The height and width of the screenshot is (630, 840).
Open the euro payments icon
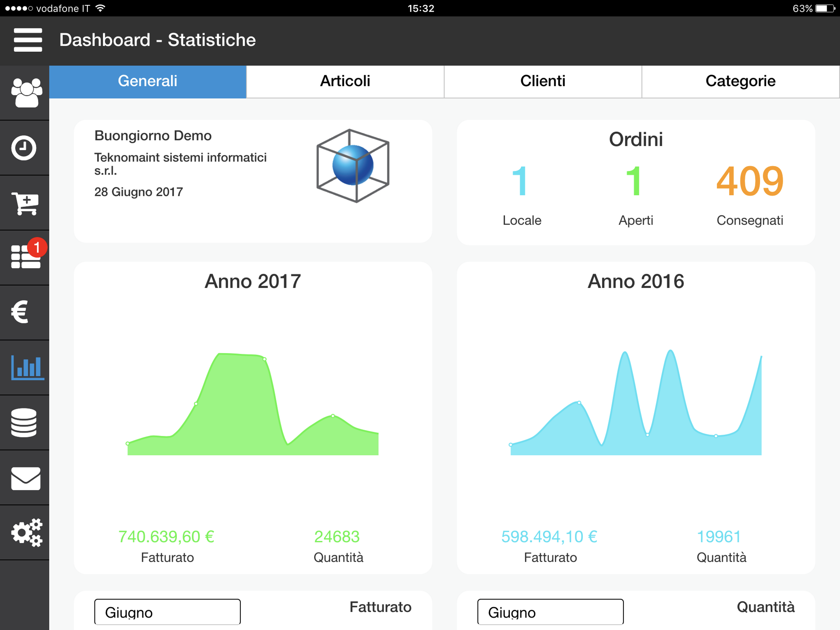click(20, 312)
